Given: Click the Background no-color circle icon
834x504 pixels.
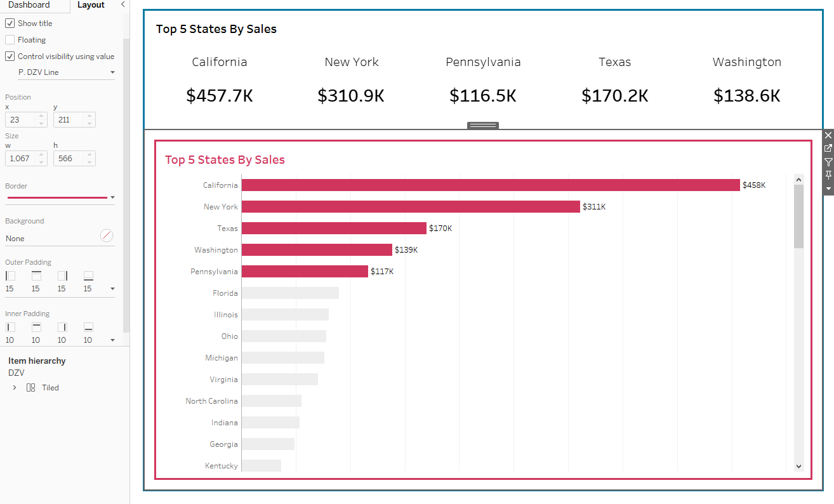Looking at the screenshot, I should (x=107, y=235).
